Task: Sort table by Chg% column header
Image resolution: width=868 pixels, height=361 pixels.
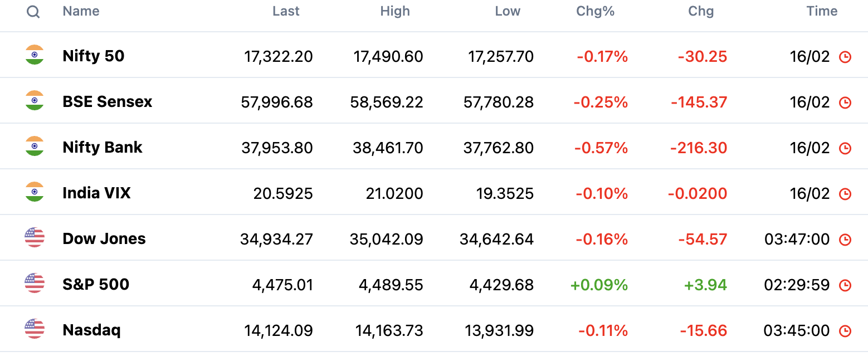Action: [596, 11]
